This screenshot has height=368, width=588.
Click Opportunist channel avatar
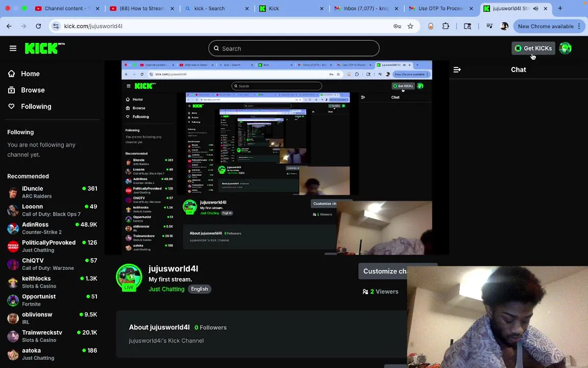click(x=13, y=300)
